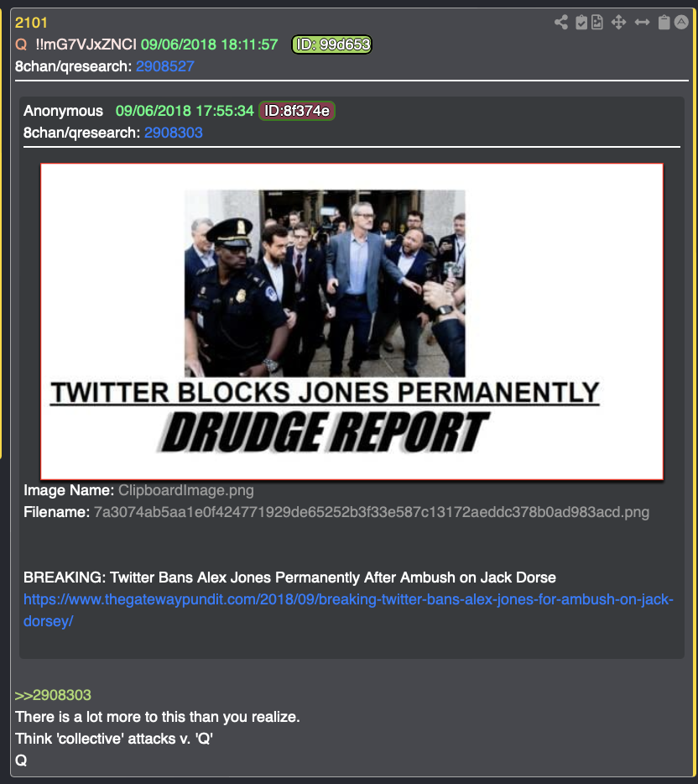Click the >>2908303 reply reference

click(53, 695)
